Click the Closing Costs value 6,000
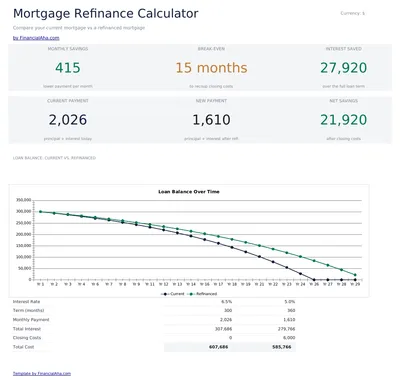The image size is (400, 384). [x=289, y=338]
